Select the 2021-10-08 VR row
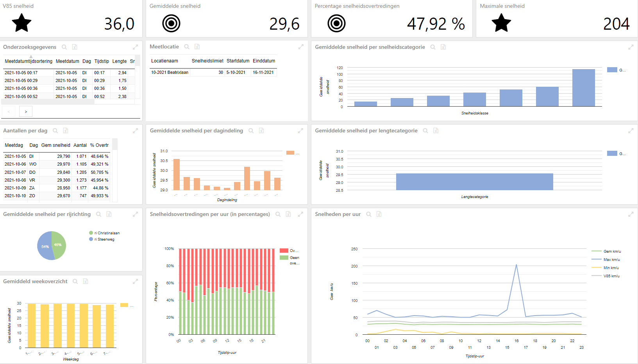 (57, 180)
